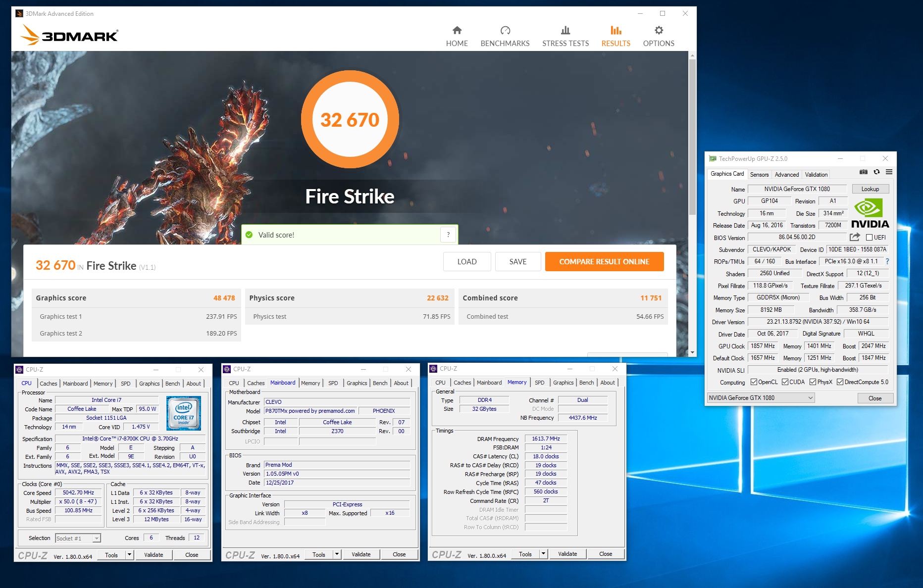Click the LOAD button in 3DMark
This screenshot has width=923, height=588.
point(467,262)
